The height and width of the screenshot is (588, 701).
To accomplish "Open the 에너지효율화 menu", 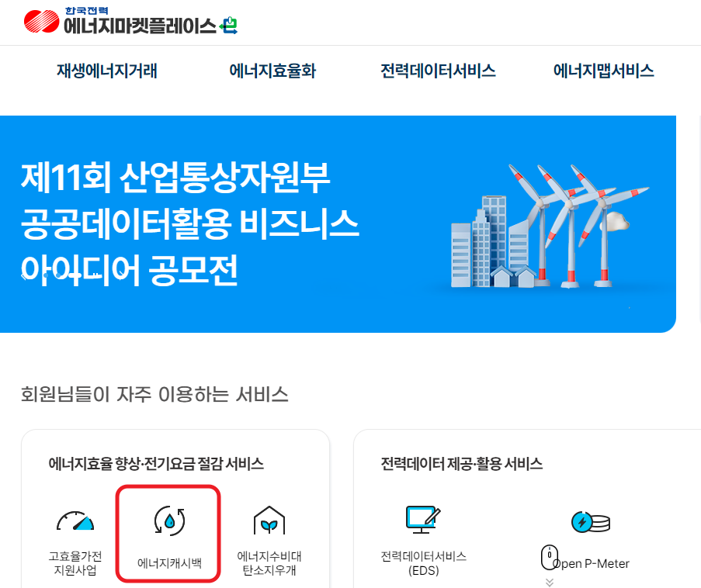I will (x=272, y=71).
